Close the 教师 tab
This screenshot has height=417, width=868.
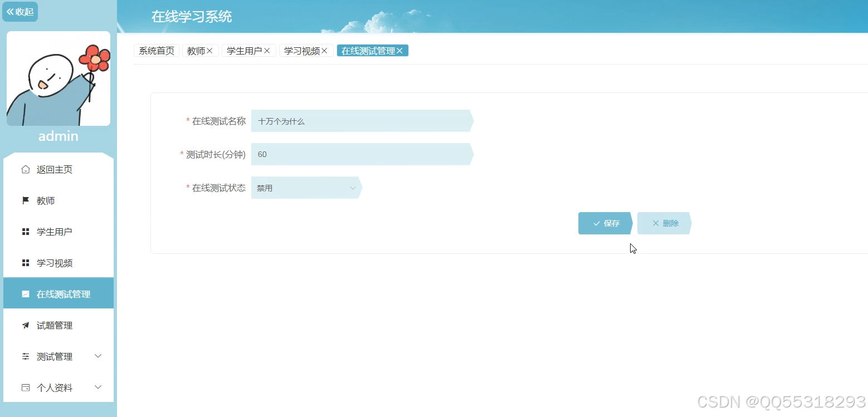click(x=209, y=50)
